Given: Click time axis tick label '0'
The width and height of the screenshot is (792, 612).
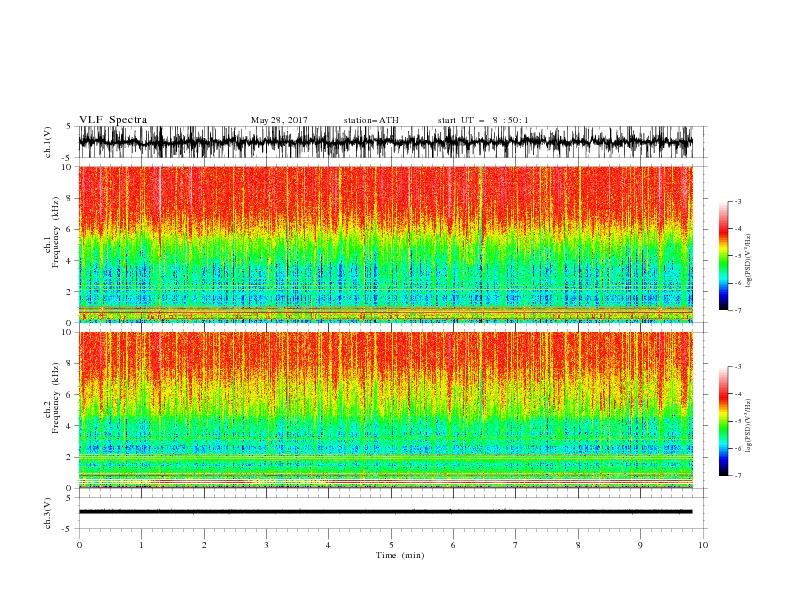Looking at the screenshot, I should (79, 545).
